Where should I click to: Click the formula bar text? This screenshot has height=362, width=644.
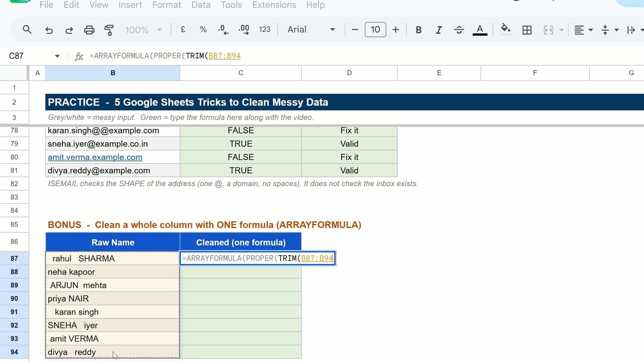[165, 56]
